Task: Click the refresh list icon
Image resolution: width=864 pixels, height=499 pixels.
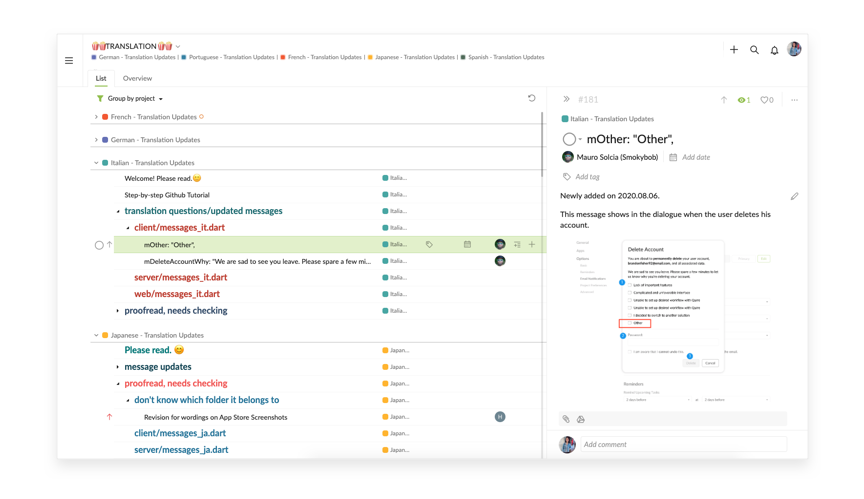Action: (x=532, y=98)
